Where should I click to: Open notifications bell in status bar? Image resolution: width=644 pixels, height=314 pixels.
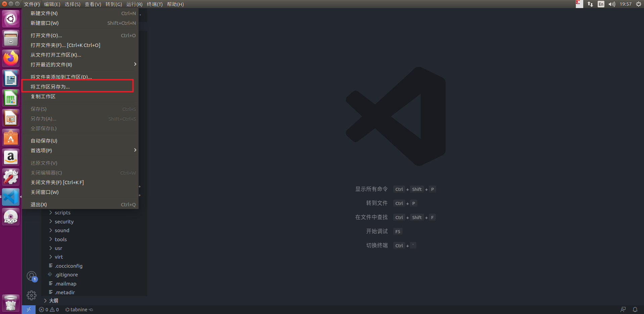tap(635, 310)
